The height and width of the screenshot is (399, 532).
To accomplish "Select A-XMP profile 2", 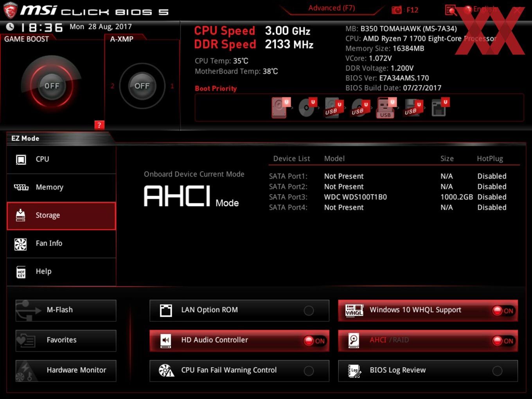I will pos(112,86).
